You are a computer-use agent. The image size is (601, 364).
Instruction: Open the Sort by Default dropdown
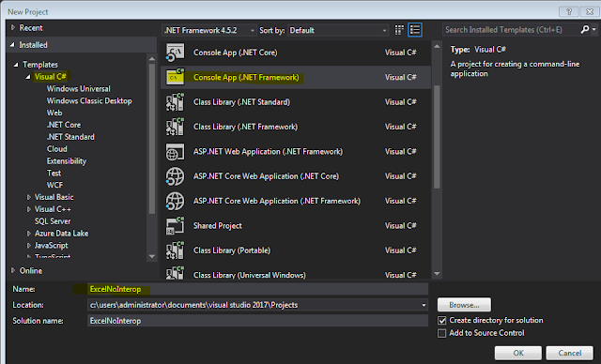tap(338, 30)
